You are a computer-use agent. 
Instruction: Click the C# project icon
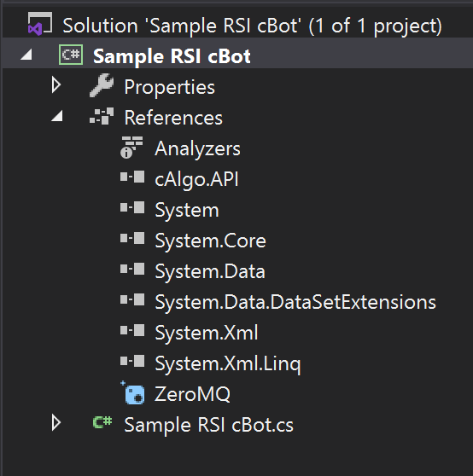coord(71,55)
